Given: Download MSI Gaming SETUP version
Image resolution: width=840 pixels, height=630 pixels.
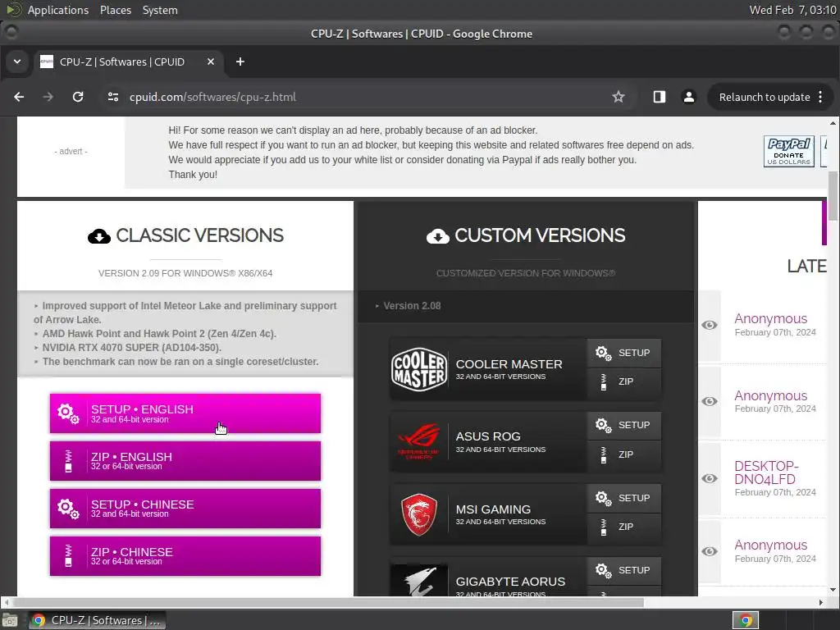Looking at the screenshot, I should [624, 498].
